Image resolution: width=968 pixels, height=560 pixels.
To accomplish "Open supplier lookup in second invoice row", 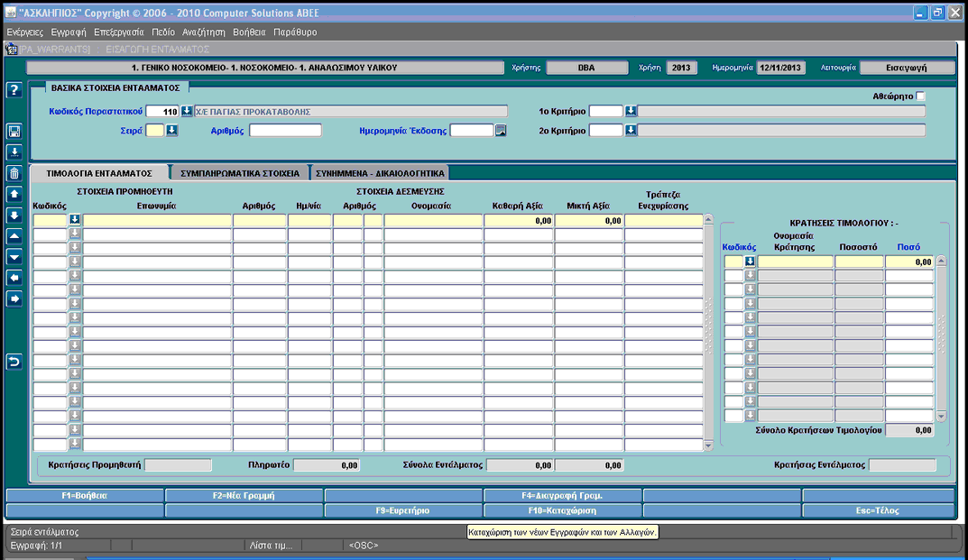I will 75,234.
